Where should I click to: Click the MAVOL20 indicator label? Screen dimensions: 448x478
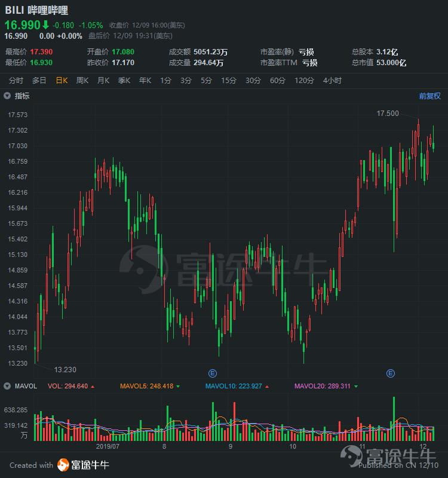pyautogui.click(x=321, y=386)
